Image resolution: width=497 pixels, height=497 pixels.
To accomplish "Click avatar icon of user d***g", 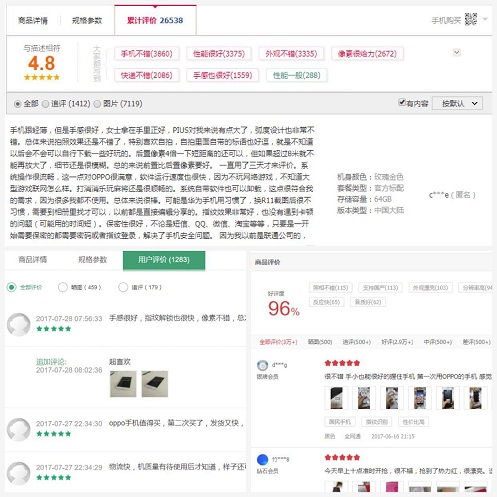I will (263, 365).
